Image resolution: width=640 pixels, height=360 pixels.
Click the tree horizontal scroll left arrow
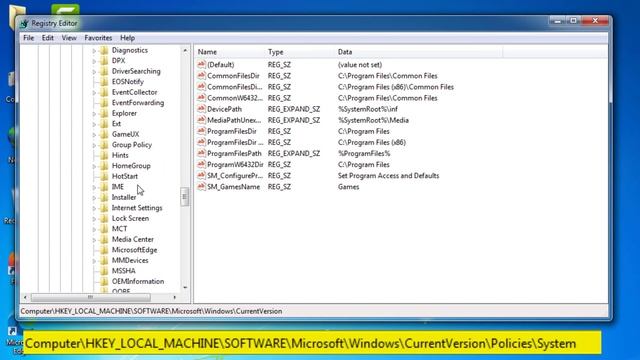(x=25, y=297)
